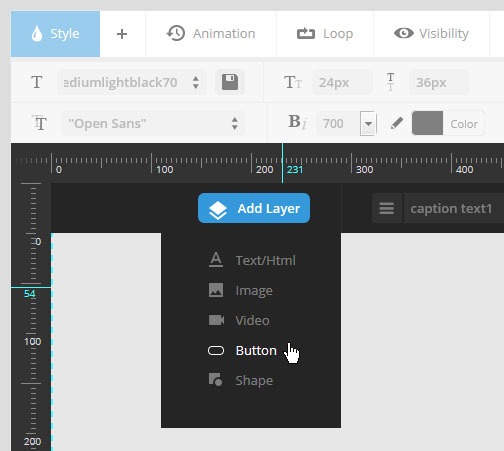Click the pencil color edit icon
The width and height of the screenshot is (504, 451).
(x=397, y=123)
